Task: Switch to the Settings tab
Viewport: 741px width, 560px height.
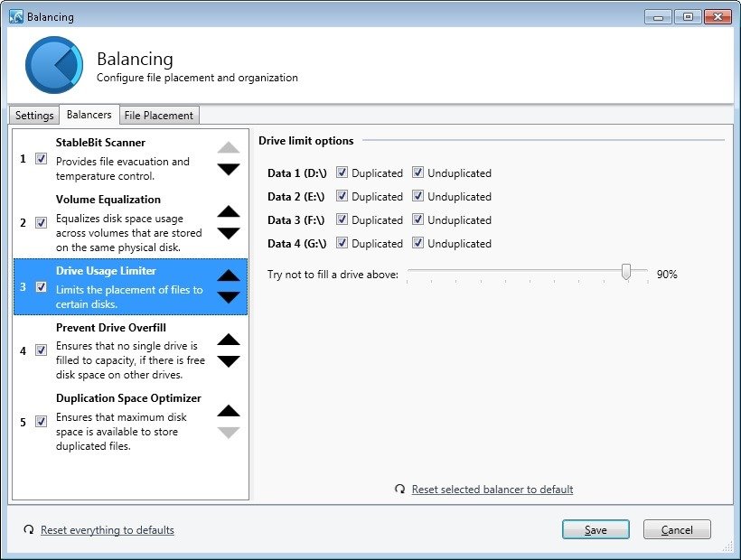Action: pyautogui.click(x=34, y=116)
